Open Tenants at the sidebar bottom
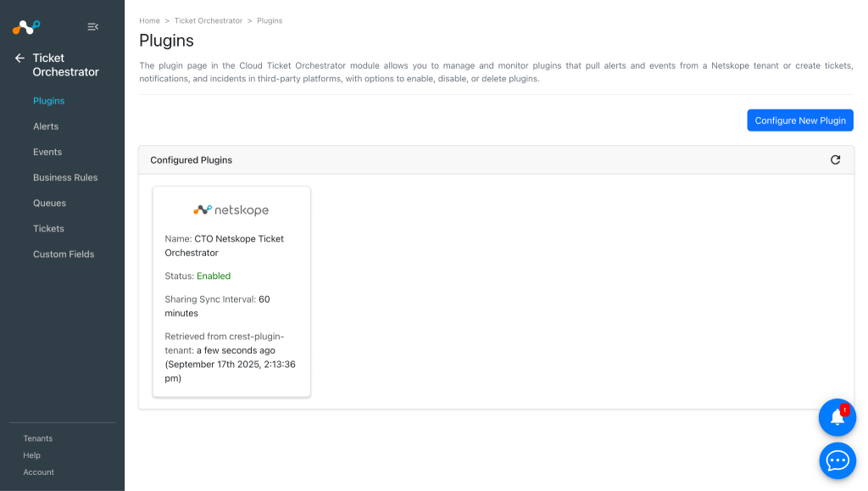 [x=37, y=438]
